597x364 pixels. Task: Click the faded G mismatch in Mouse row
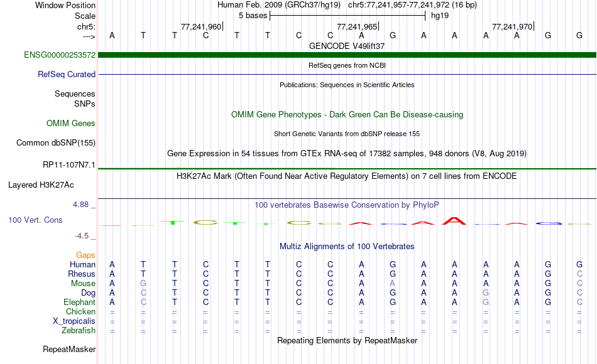point(143,284)
